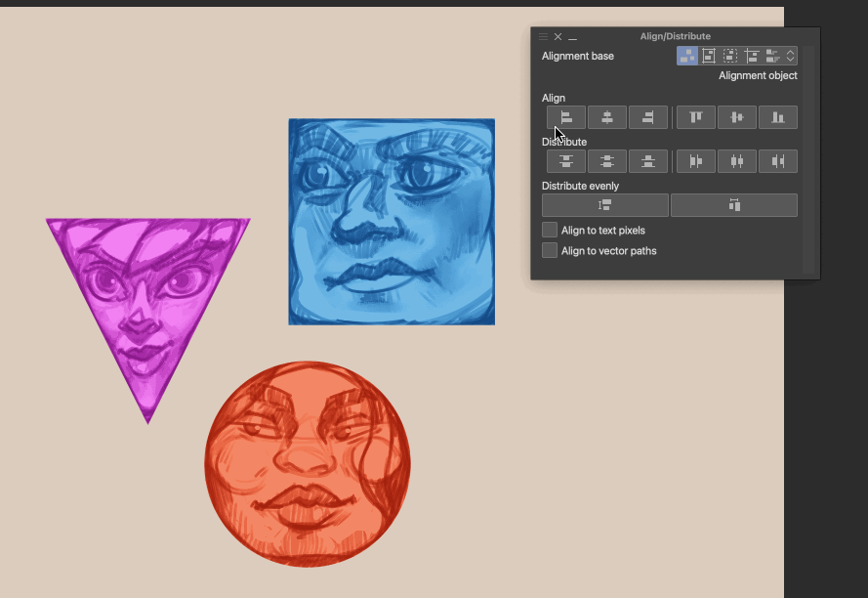The width and height of the screenshot is (868, 598).
Task: Minimize the Align/Distribute palette
Action: 572,37
